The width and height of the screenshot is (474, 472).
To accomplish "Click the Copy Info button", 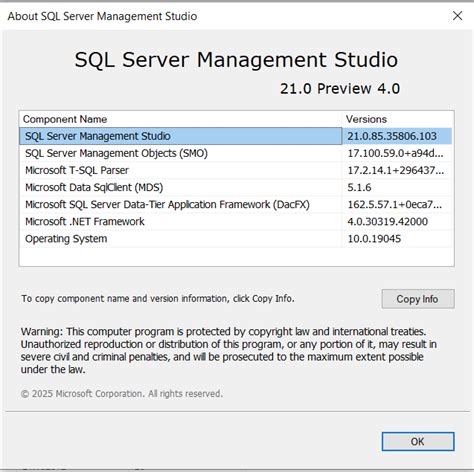I will pos(418,299).
